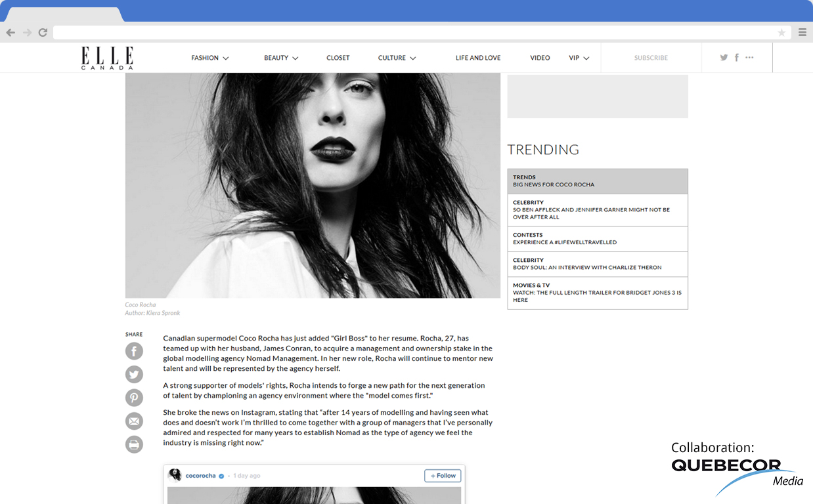
Task: Go to the CLOSET section
Action: [x=338, y=58]
